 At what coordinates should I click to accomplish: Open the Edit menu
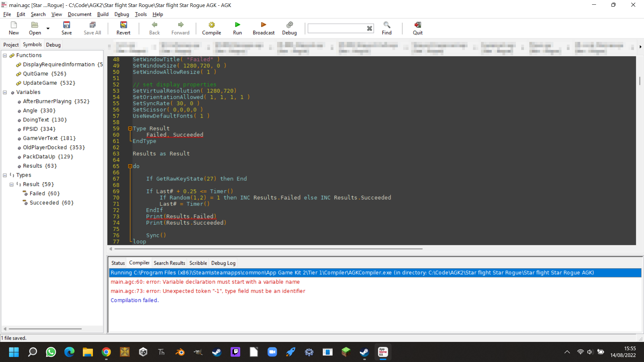click(x=21, y=14)
